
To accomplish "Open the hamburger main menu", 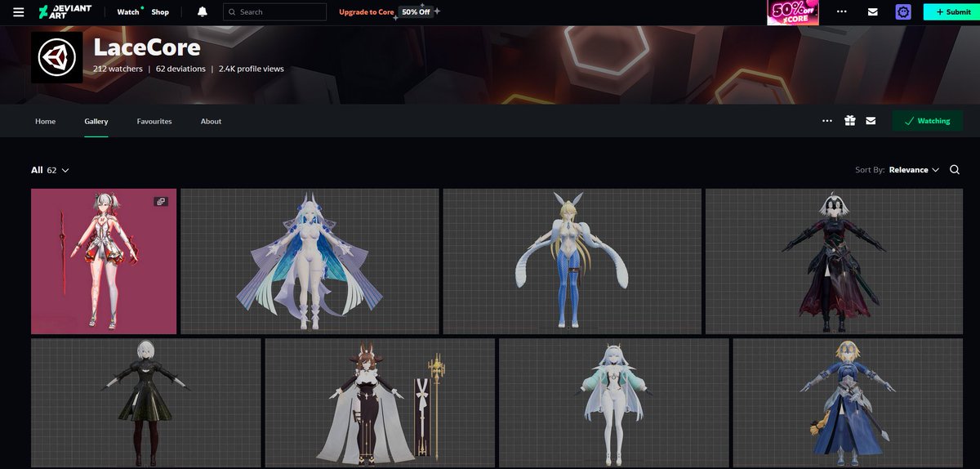I will pos(18,12).
